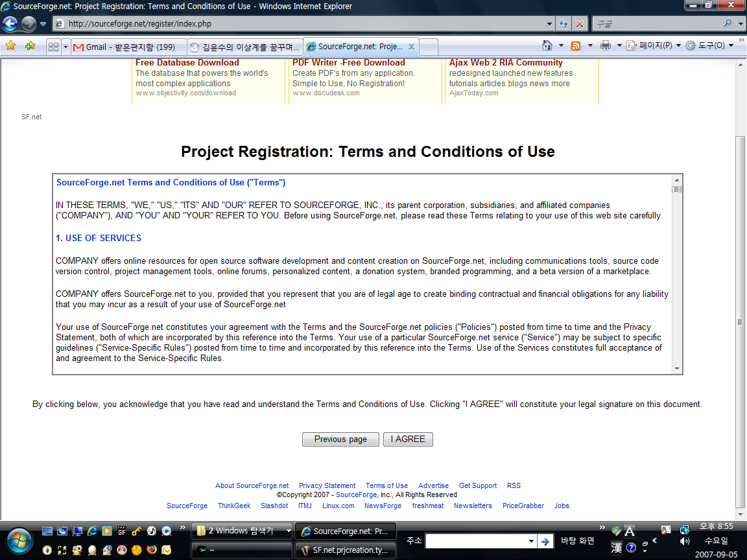Click the terms box scroll-down arrow
Screen dimensions: 747x560
coord(676,369)
